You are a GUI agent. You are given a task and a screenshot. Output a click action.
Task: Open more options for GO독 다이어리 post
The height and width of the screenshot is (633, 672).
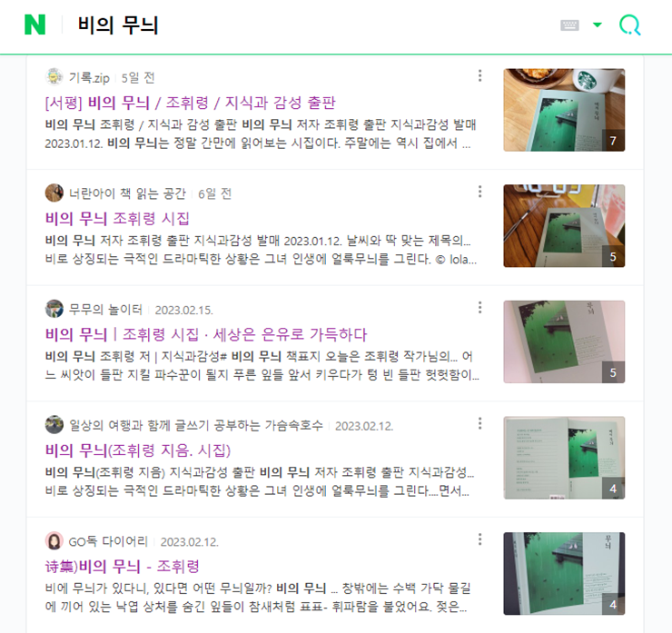click(x=480, y=539)
